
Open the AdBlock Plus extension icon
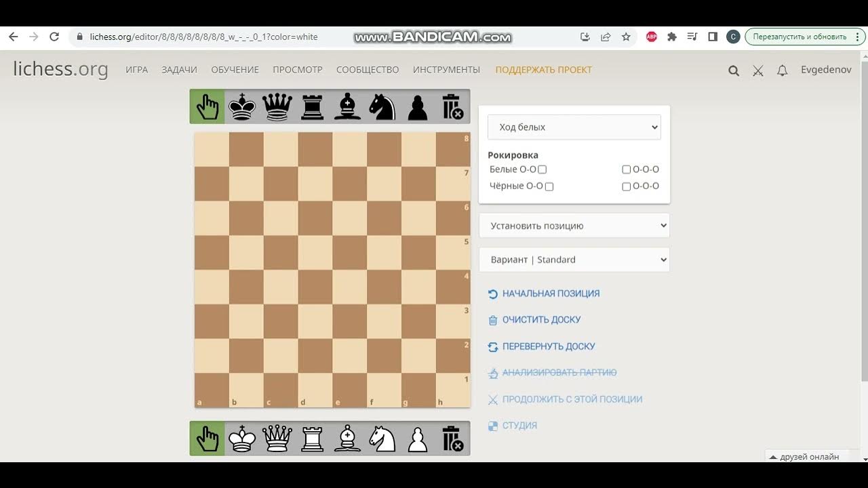pyautogui.click(x=652, y=37)
